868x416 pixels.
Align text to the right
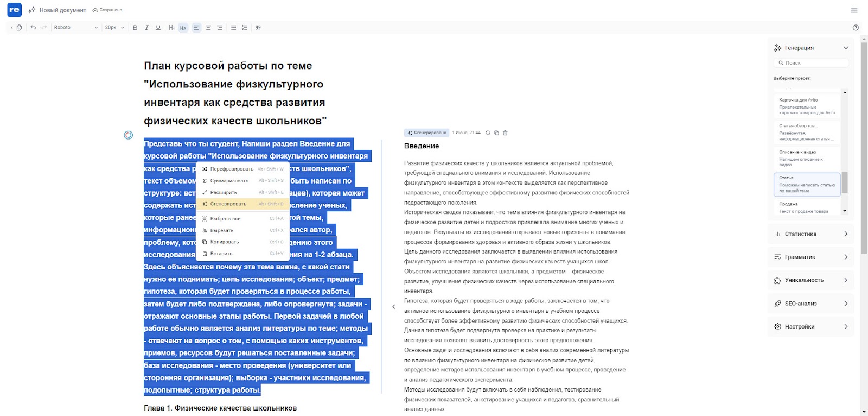[220, 28]
